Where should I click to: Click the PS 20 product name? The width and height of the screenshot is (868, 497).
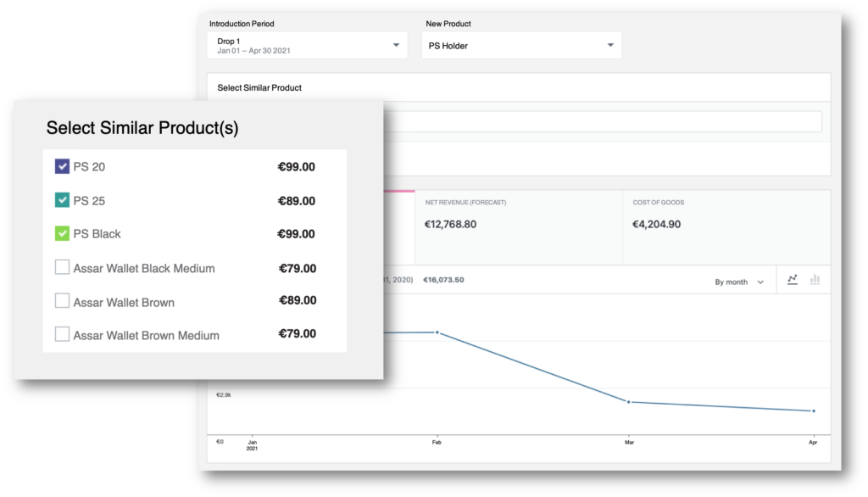pos(89,167)
